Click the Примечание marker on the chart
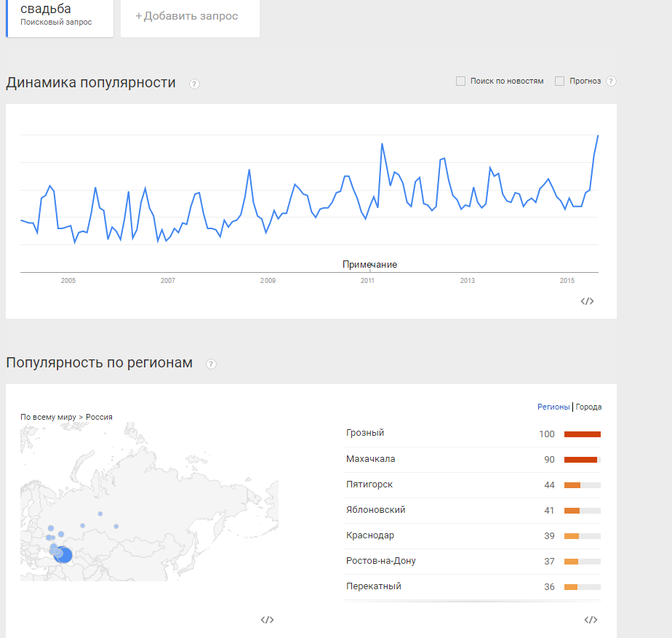 pos(369,265)
